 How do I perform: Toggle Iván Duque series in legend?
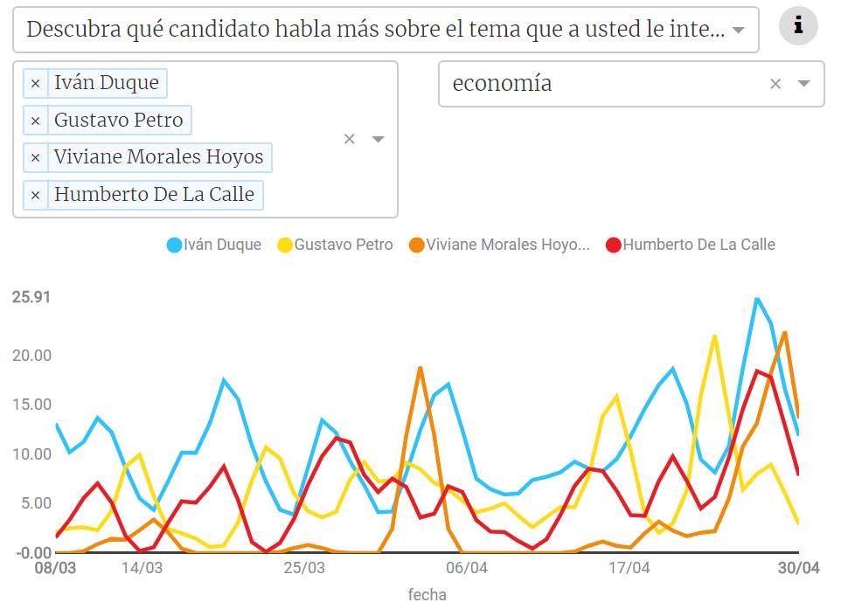click(222, 245)
